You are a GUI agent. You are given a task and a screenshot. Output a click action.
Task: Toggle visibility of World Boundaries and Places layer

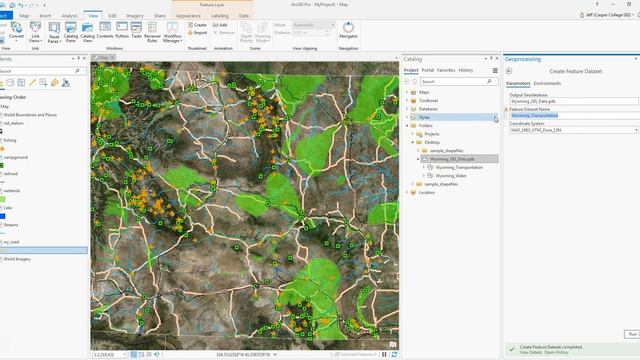1,115
